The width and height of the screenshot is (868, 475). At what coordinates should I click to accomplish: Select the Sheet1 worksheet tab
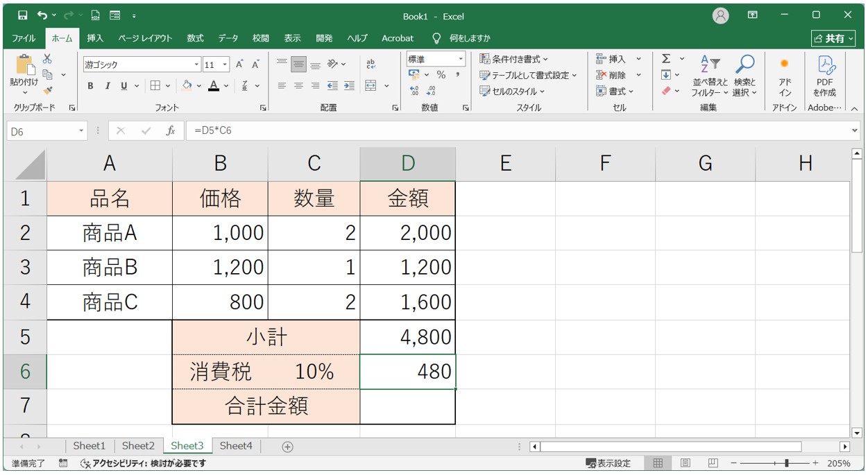90,446
